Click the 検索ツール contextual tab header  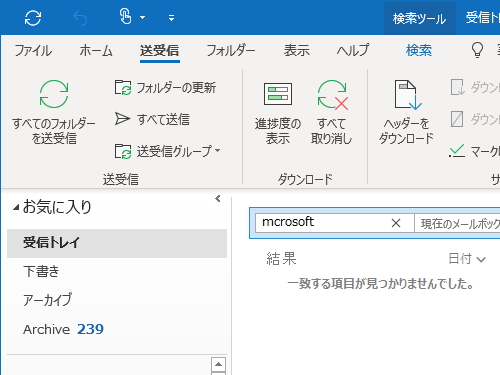419,19
